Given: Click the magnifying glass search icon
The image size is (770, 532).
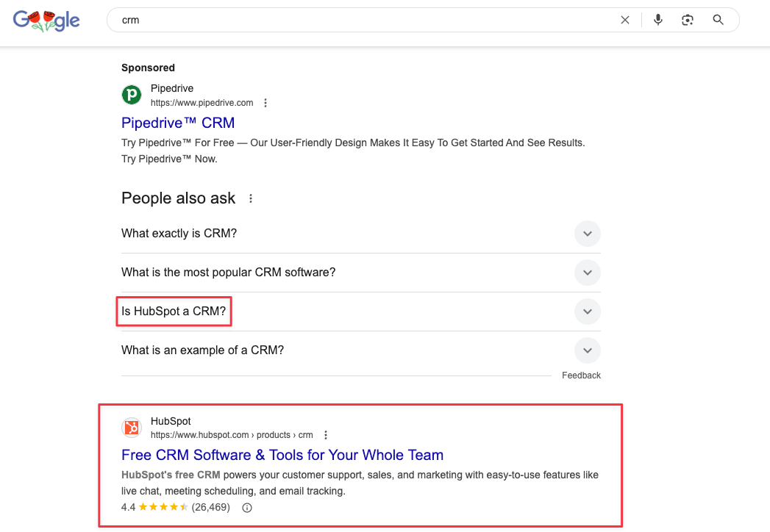Looking at the screenshot, I should pos(718,20).
